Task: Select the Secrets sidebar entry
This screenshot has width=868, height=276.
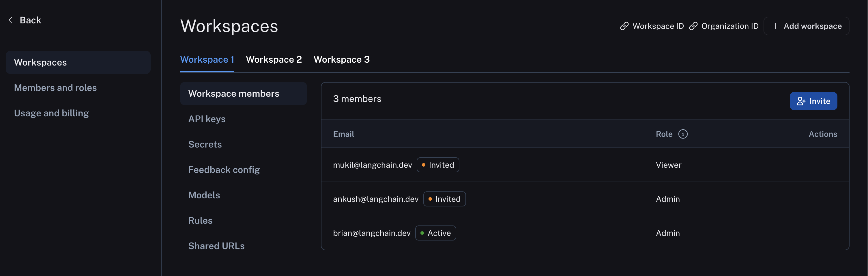Action: (x=205, y=144)
